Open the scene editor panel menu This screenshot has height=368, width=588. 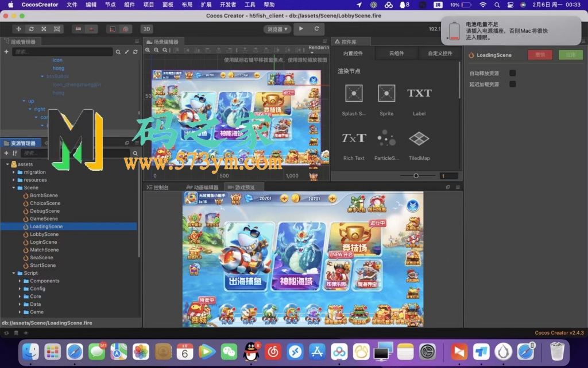tap(325, 41)
